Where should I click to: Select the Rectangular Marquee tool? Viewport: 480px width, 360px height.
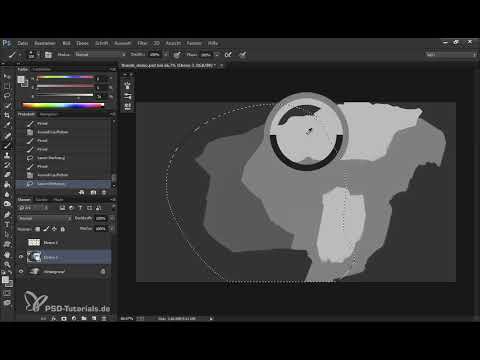(7, 86)
